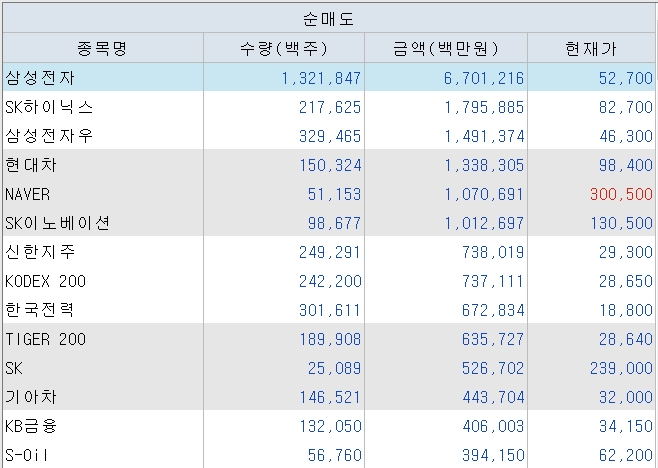Select the 삼성전자우 stock name

[x=49, y=136]
